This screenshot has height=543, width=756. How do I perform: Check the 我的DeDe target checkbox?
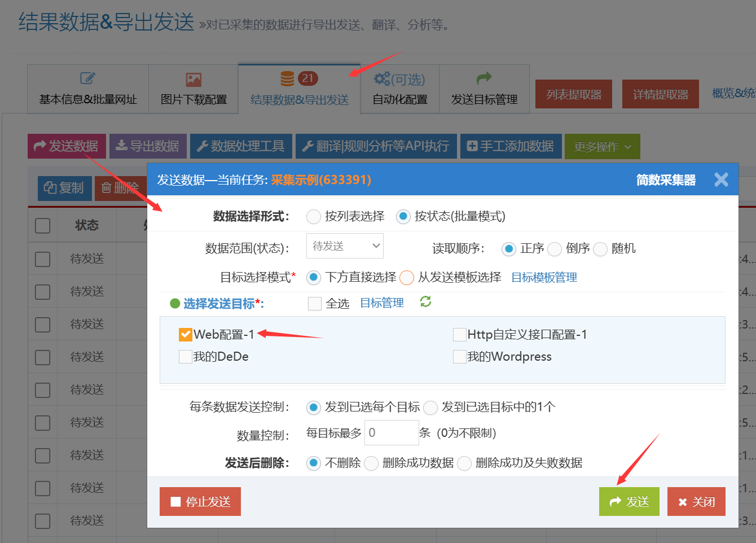(186, 357)
